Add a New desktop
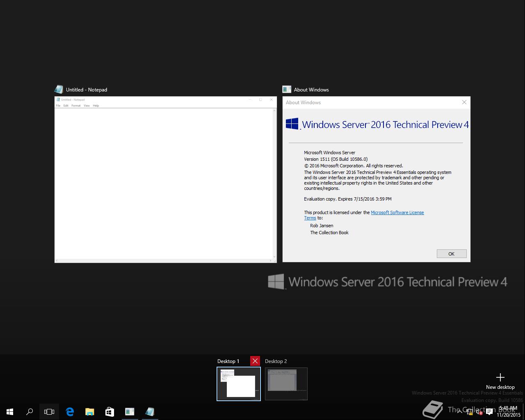525x420 pixels. coord(500,381)
